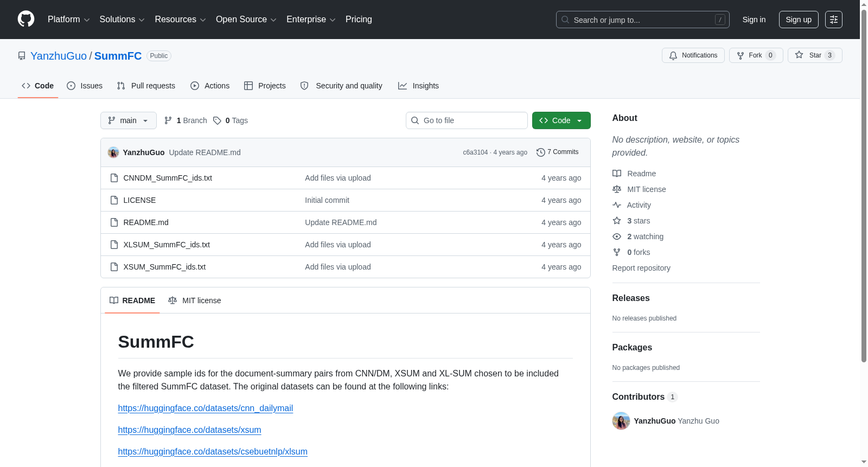
Task: Click the Star icon
Action: [799, 55]
